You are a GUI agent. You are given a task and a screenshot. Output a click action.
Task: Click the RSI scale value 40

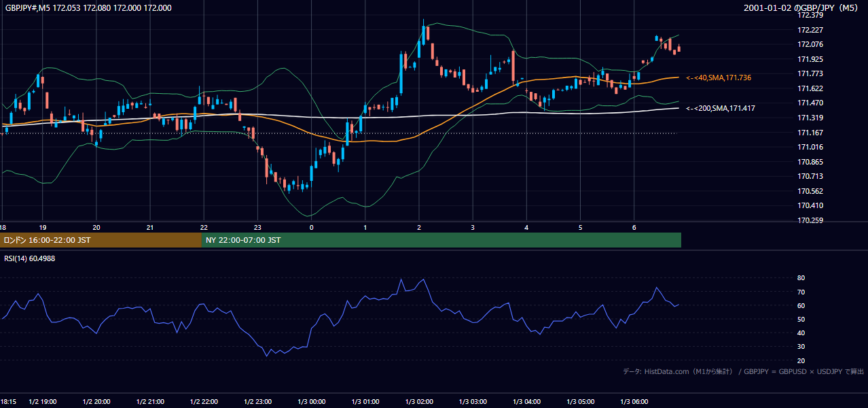pos(801,333)
